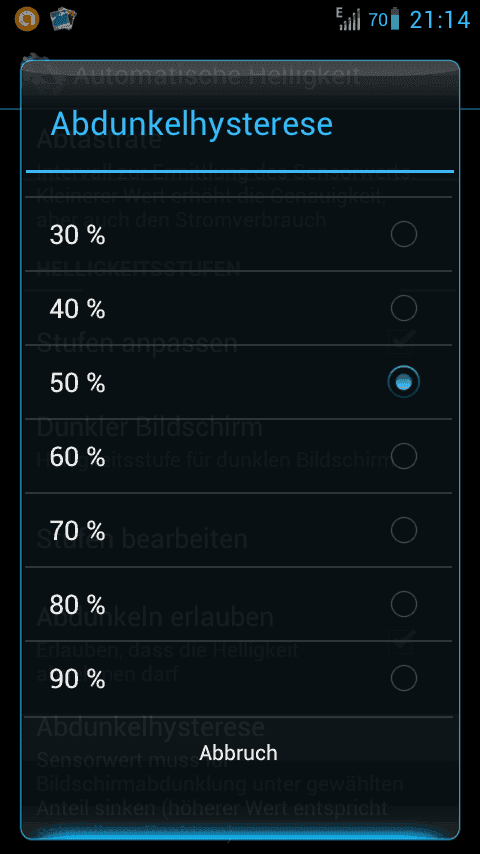This screenshot has height=854, width=480.
Task: Select the 30 % radio button
Action: [404, 234]
